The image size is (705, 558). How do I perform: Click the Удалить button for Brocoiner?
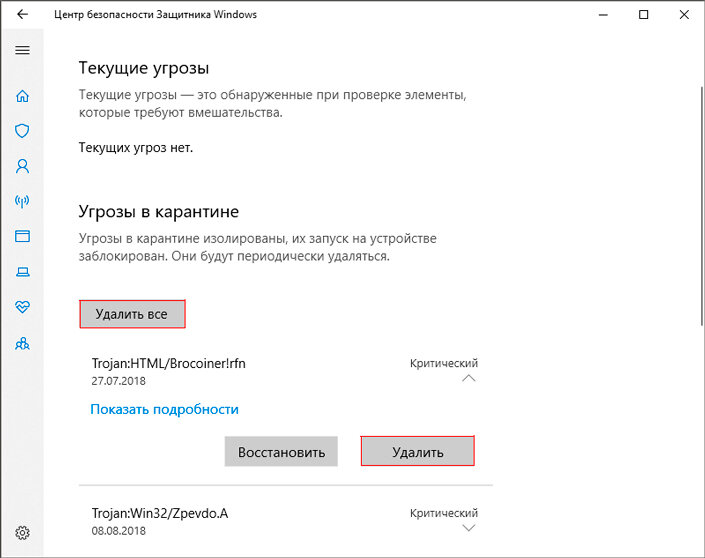(417, 451)
